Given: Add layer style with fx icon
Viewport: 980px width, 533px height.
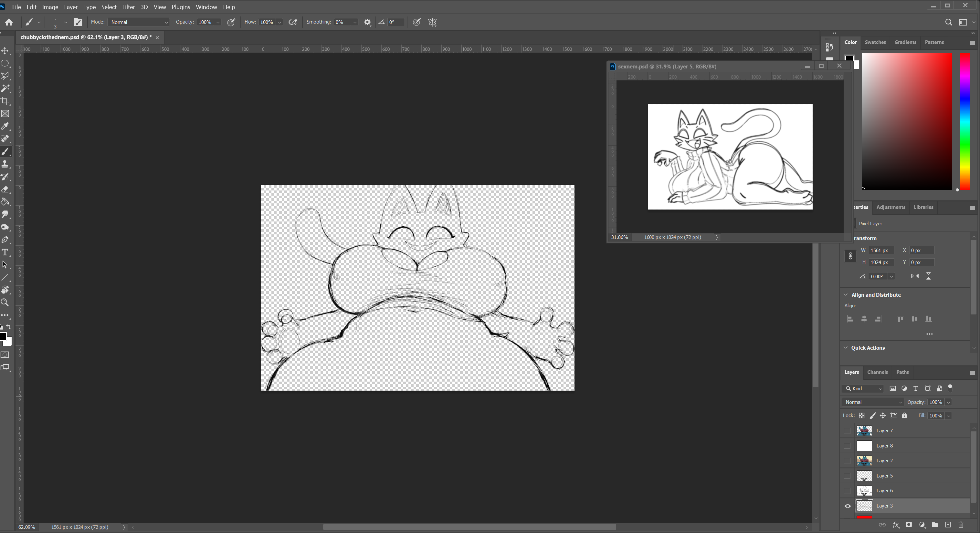Looking at the screenshot, I should [x=896, y=525].
